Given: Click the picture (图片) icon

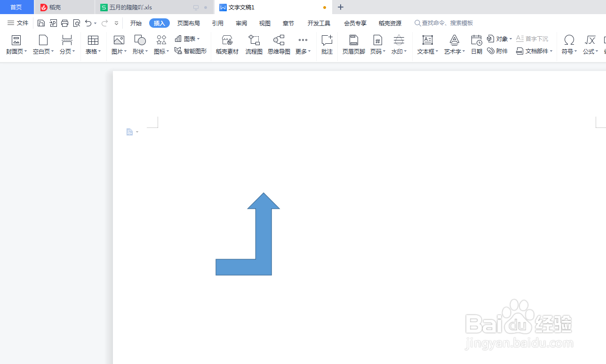Looking at the screenshot, I should pyautogui.click(x=119, y=40).
